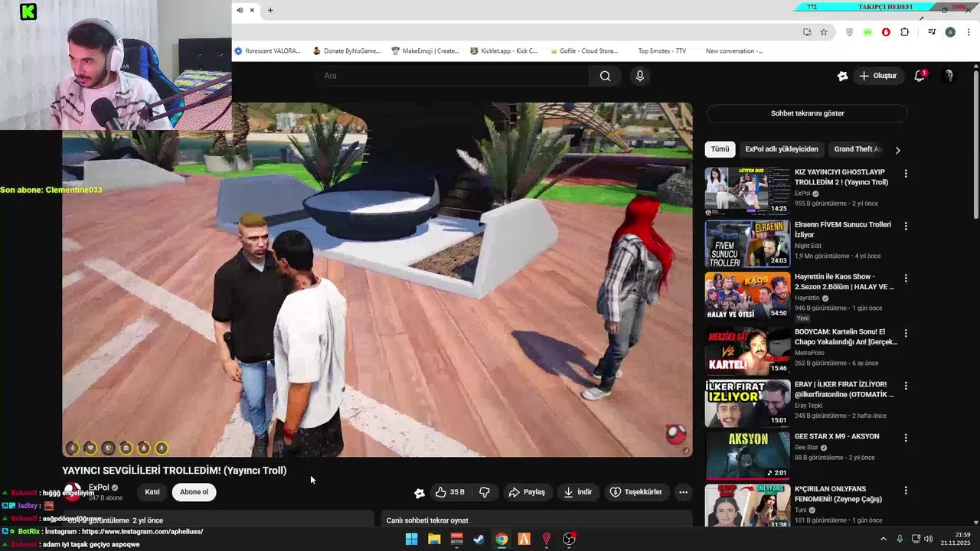This screenshot has width=980, height=551.
Task: Open Chrome profile avatar A
Action: [x=950, y=32]
